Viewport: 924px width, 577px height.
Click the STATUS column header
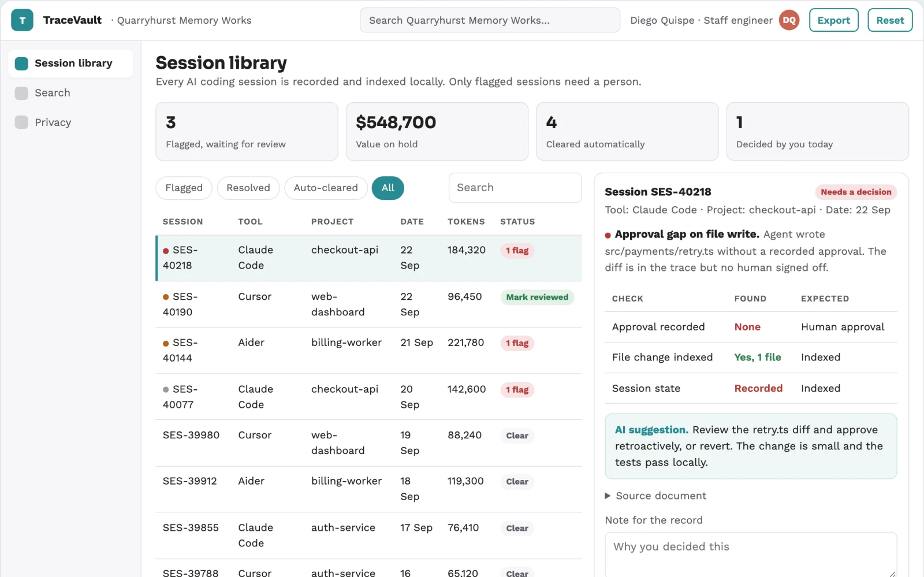click(517, 222)
